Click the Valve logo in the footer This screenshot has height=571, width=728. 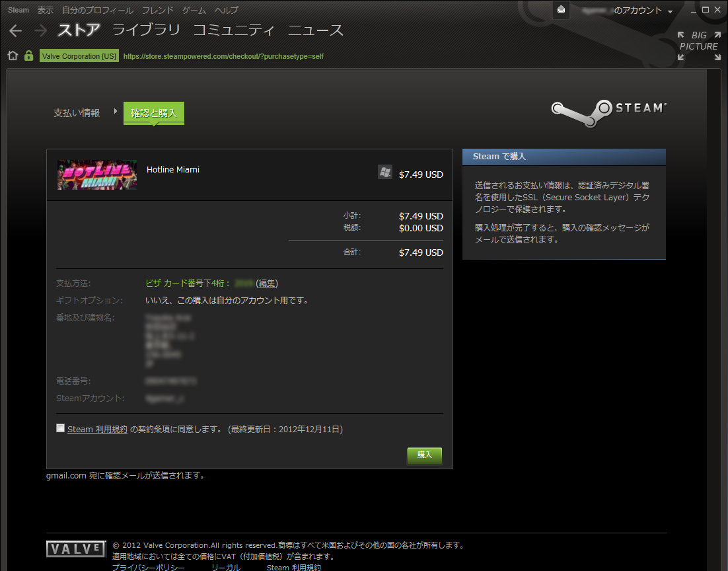pos(76,549)
